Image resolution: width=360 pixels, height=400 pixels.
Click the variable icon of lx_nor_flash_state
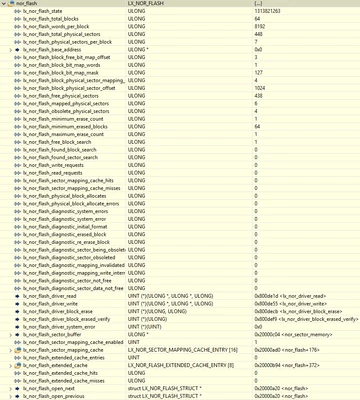pos(17,11)
